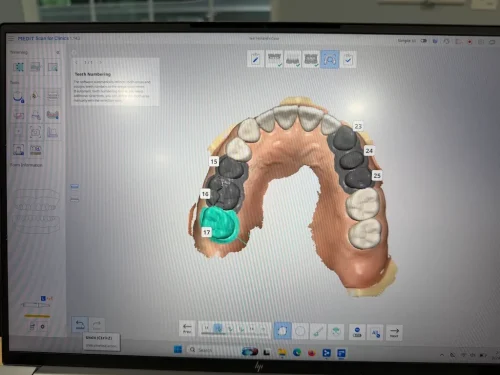Click the Teeth Numbering help heading
500x375 pixels.
pos(93,74)
